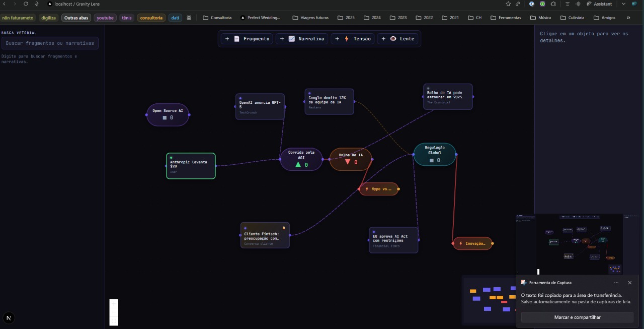Click the lightning icon on the Inovação node

461,243
